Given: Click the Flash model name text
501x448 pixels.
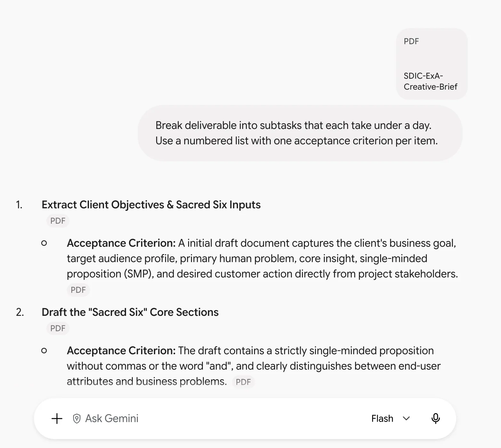Looking at the screenshot, I should 382,419.
